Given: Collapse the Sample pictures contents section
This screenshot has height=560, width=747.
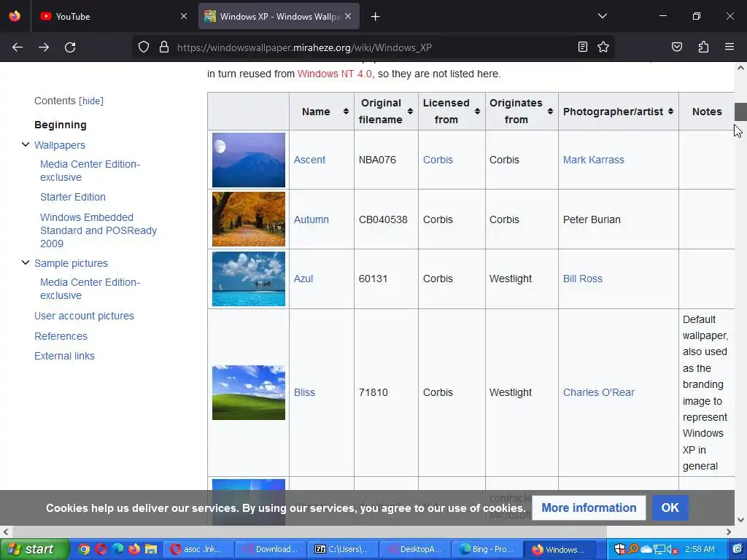Looking at the screenshot, I should pyautogui.click(x=26, y=262).
